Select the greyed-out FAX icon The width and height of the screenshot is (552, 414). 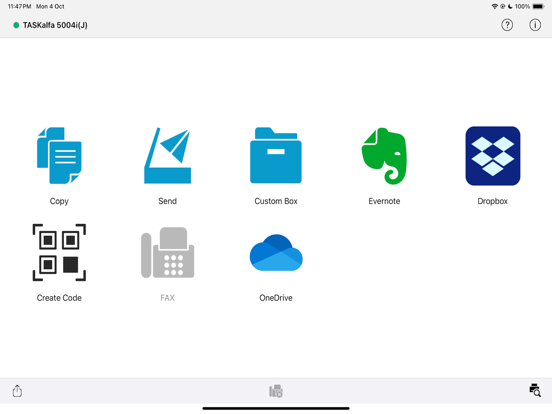[x=168, y=252]
